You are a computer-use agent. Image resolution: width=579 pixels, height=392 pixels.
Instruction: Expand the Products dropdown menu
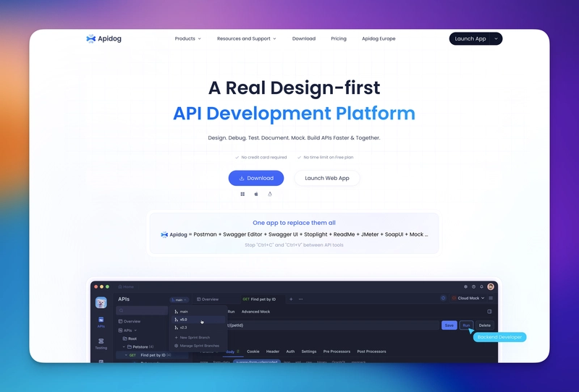187,38
